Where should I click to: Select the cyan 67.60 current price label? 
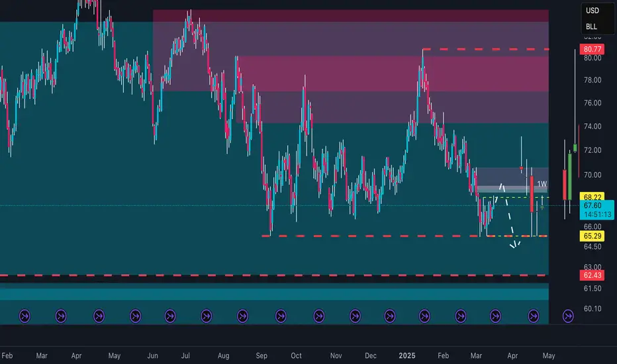coord(597,210)
